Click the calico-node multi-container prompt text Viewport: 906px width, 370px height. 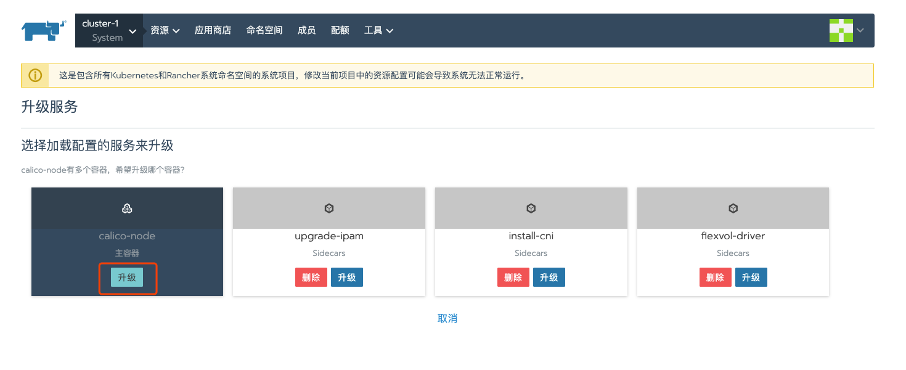click(x=103, y=170)
